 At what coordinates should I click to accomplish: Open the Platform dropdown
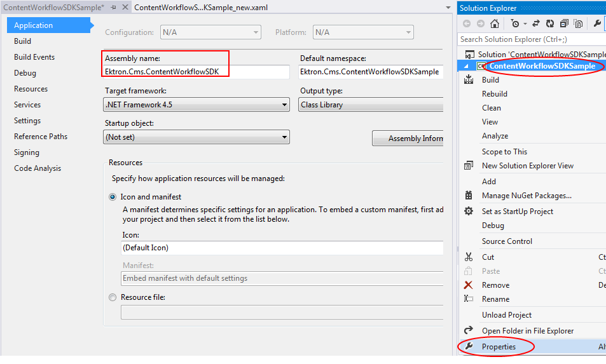tap(363, 32)
